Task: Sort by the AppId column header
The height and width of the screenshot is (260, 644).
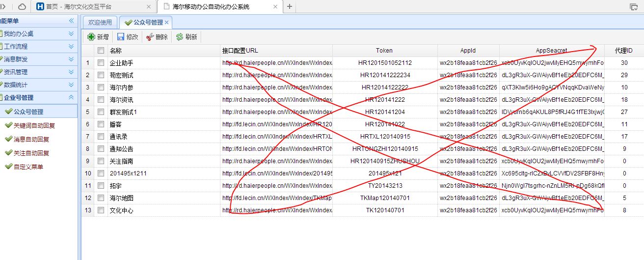Action: (468, 51)
